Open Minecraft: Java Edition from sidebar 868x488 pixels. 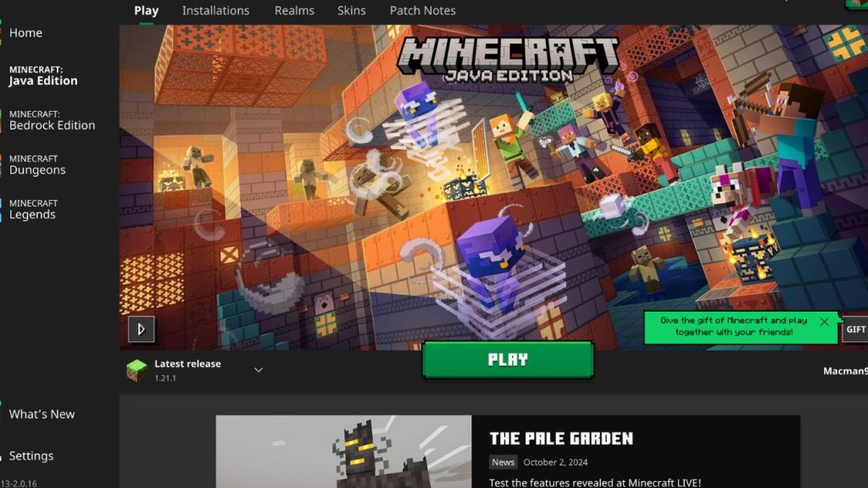pos(42,75)
